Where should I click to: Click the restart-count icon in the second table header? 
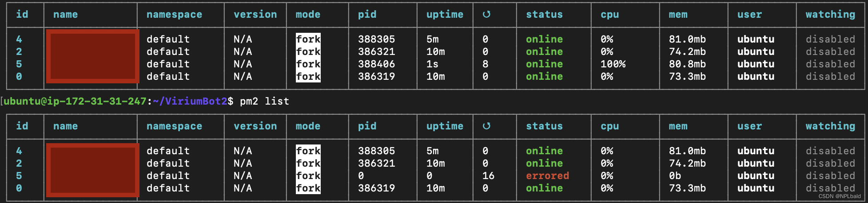[486, 126]
